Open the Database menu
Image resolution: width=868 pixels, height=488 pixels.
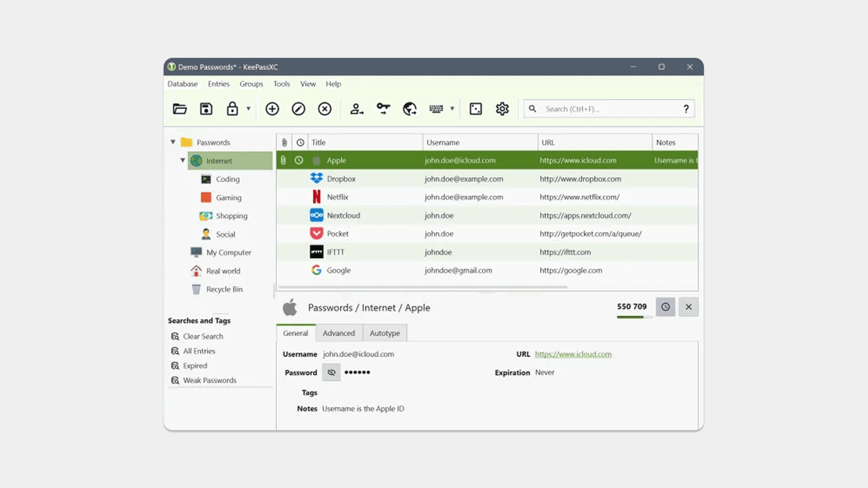182,84
